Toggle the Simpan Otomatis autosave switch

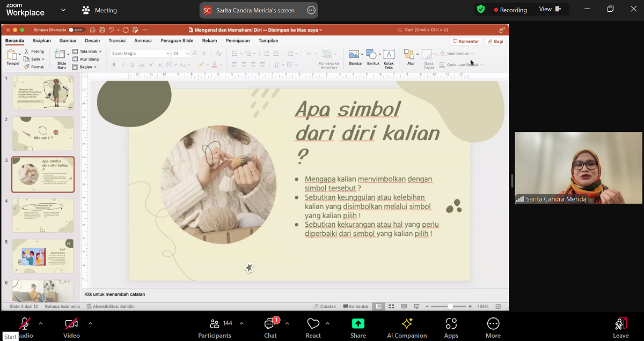click(77, 30)
